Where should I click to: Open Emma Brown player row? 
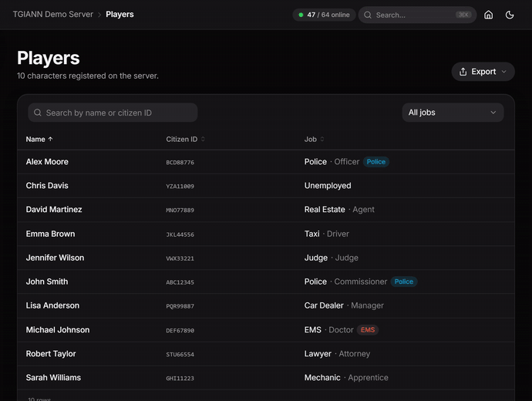click(x=266, y=234)
